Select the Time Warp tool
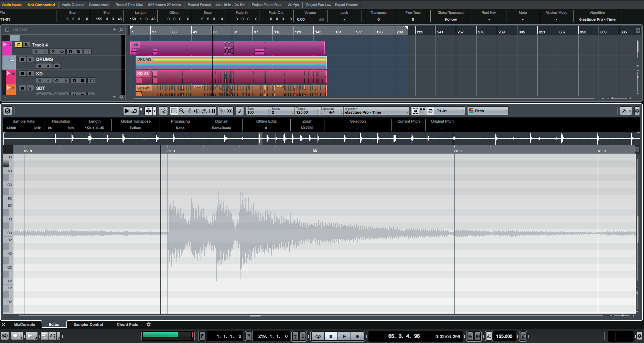The height and width of the screenshot is (343, 644). point(212,111)
